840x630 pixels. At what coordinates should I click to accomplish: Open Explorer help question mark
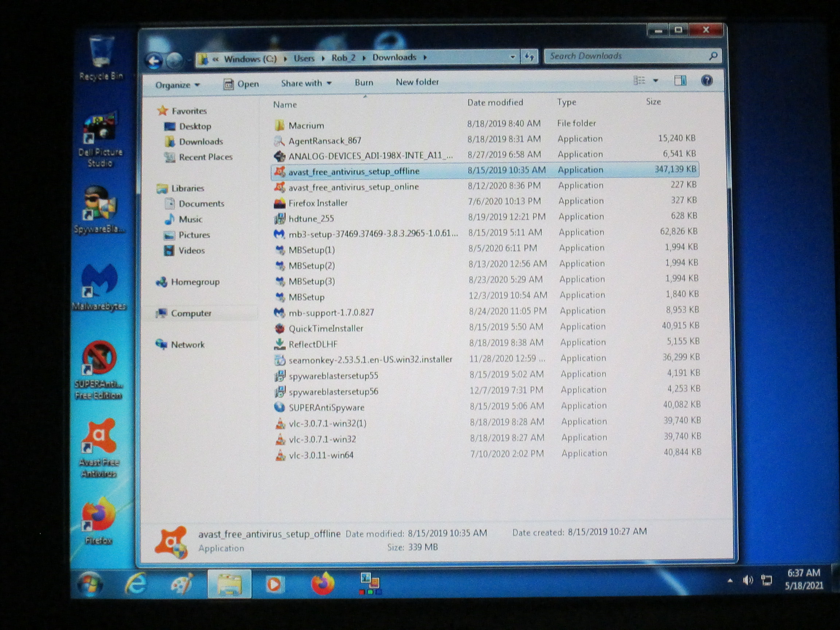pos(706,81)
